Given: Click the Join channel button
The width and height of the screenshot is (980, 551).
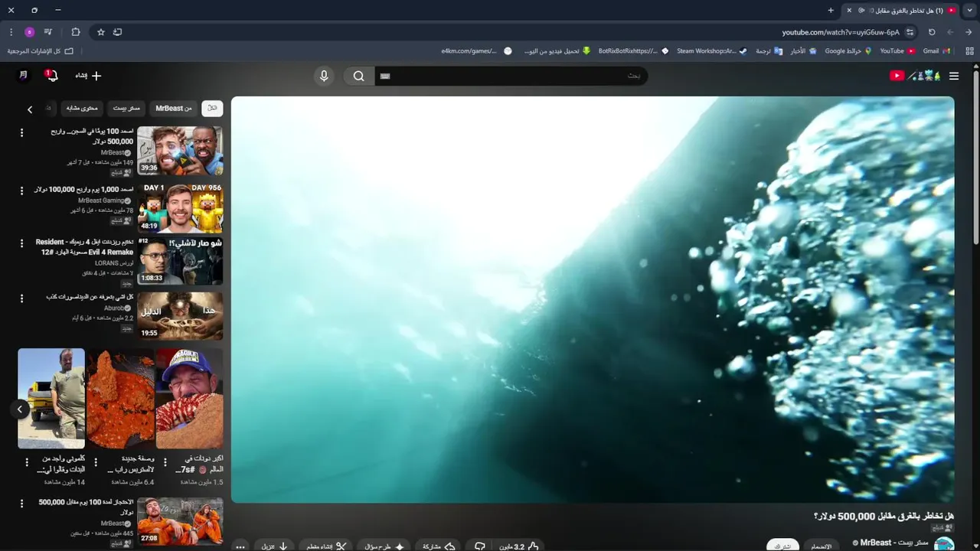Looking at the screenshot, I should 821,546.
